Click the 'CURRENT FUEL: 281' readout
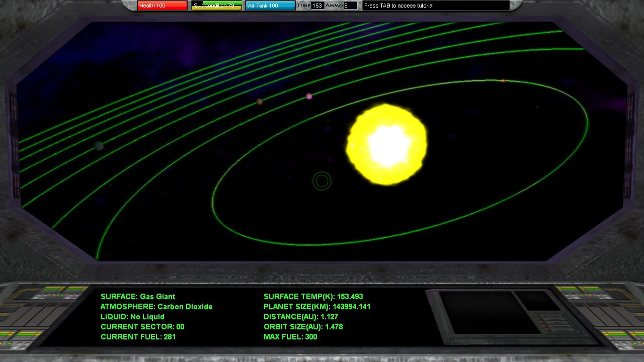Image resolution: width=644 pixels, height=362 pixels. pos(138,337)
